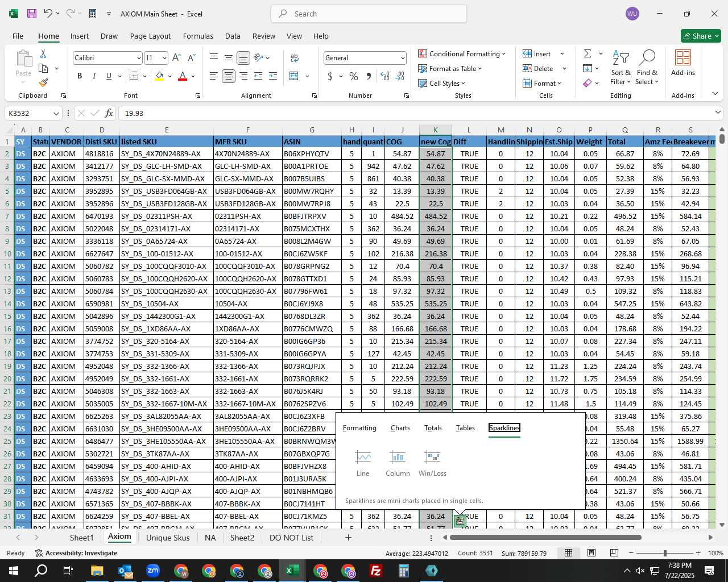
Task: Click the Share button
Action: coord(701,36)
